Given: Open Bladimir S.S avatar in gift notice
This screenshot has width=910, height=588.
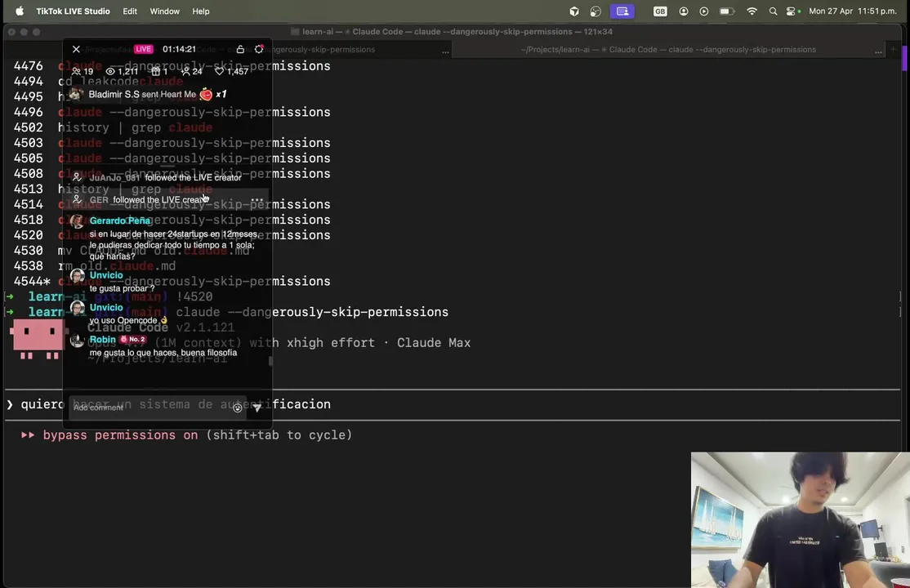Looking at the screenshot, I should 75,94.
